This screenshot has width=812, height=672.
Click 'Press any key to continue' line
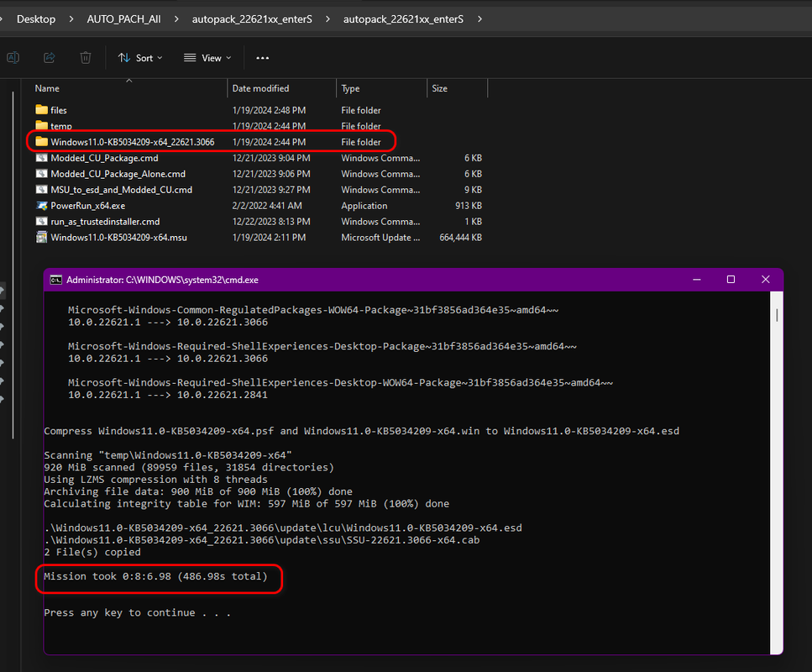click(x=137, y=612)
